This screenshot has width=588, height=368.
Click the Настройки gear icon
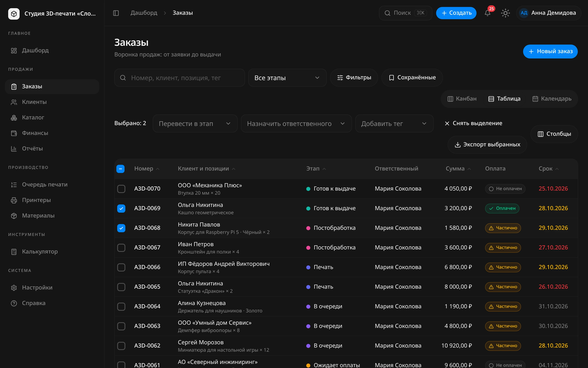pos(14,288)
